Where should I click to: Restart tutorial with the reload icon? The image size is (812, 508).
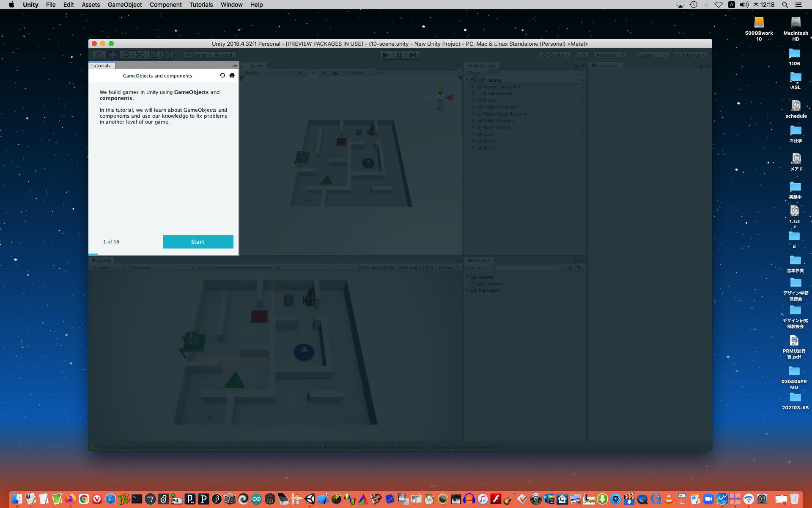coord(222,75)
